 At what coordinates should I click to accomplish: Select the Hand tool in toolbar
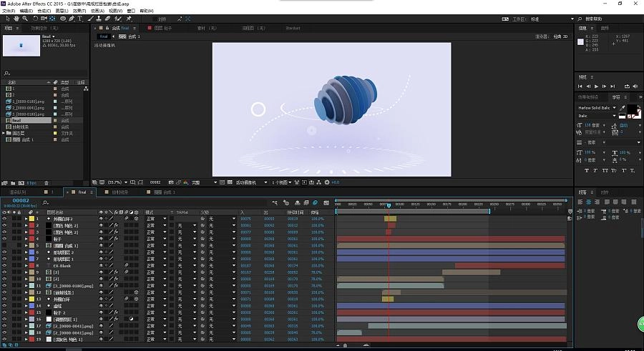tap(17, 19)
